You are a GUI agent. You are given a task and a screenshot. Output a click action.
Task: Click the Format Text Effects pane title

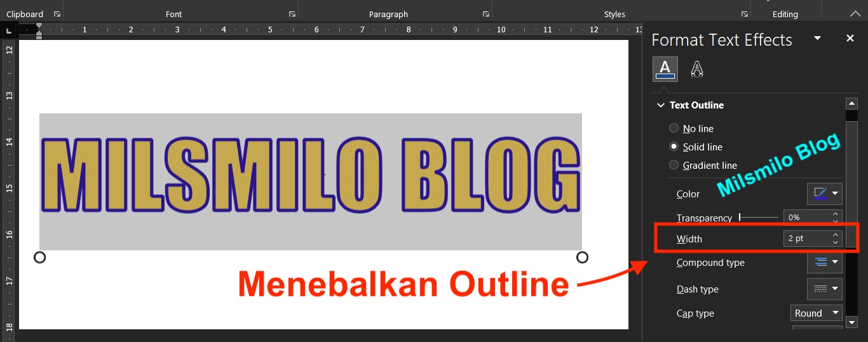[x=722, y=39]
